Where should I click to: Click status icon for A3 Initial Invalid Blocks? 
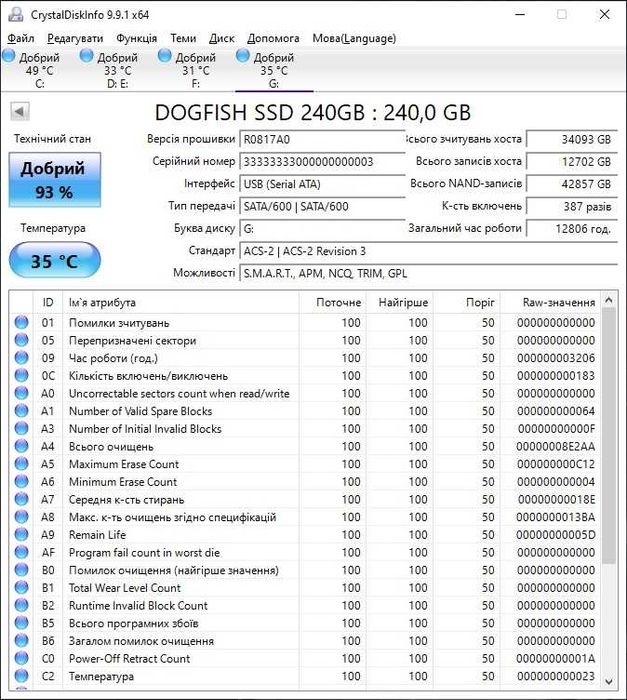pos(21,429)
